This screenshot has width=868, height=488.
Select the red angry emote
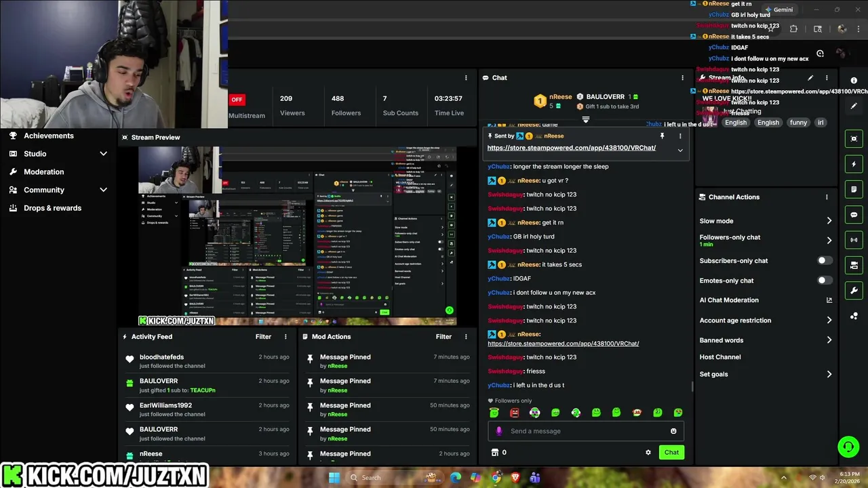[x=515, y=413]
